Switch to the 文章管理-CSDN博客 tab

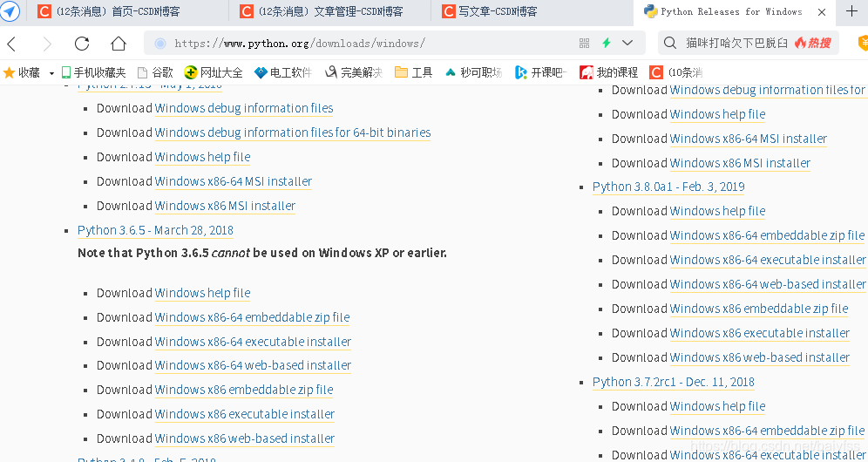[329, 11]
